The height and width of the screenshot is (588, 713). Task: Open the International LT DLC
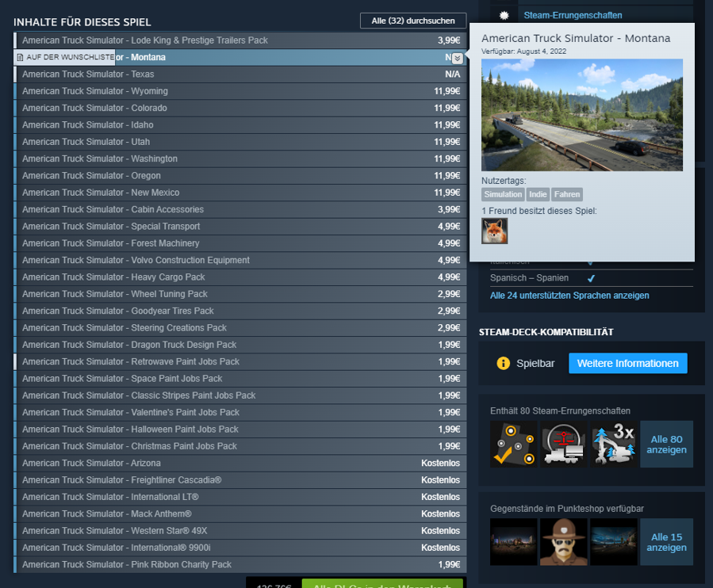(x=240, y=497)
